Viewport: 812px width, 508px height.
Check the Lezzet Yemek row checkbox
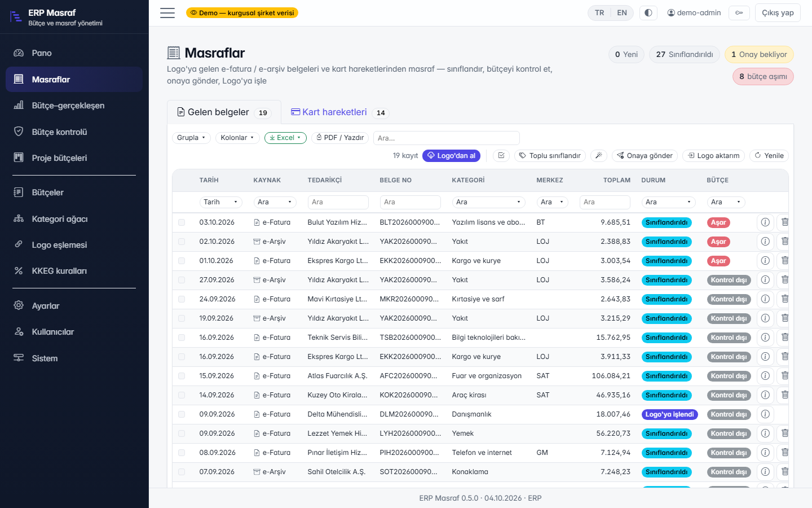182,433
